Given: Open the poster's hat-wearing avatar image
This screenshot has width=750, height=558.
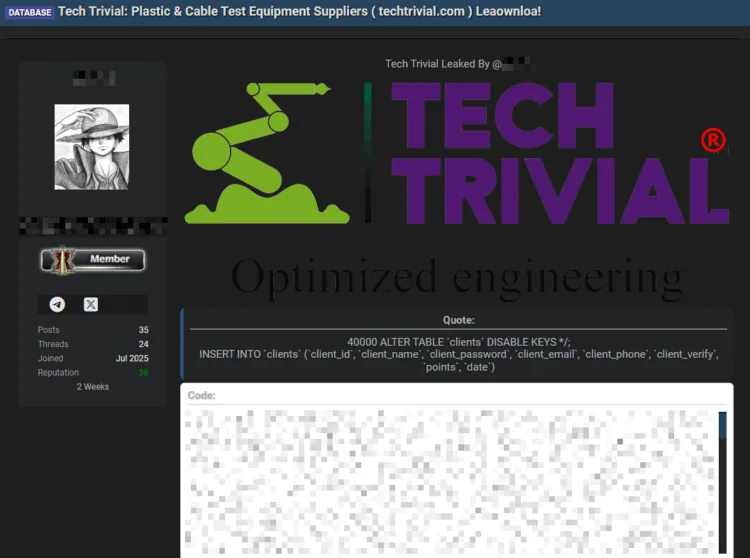Looking at the screenshot, I should [92, 147].
